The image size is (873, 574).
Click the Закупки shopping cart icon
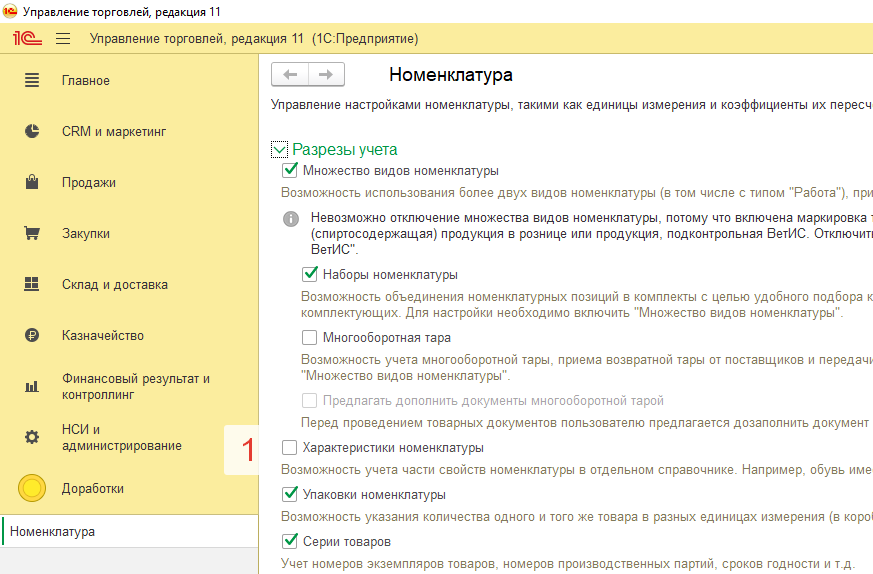pos(32,233)
